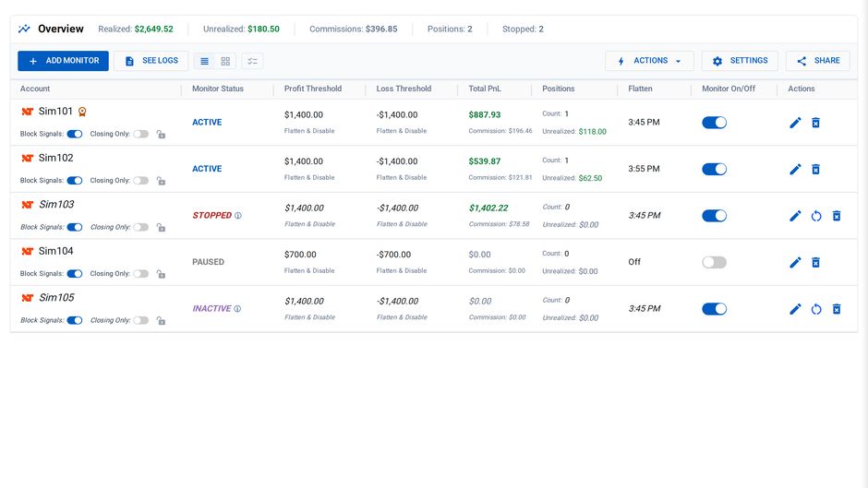This screenshot has height=488, width=868.
Task: Click the award badge next to Sim101
Action: click(82, 112)
